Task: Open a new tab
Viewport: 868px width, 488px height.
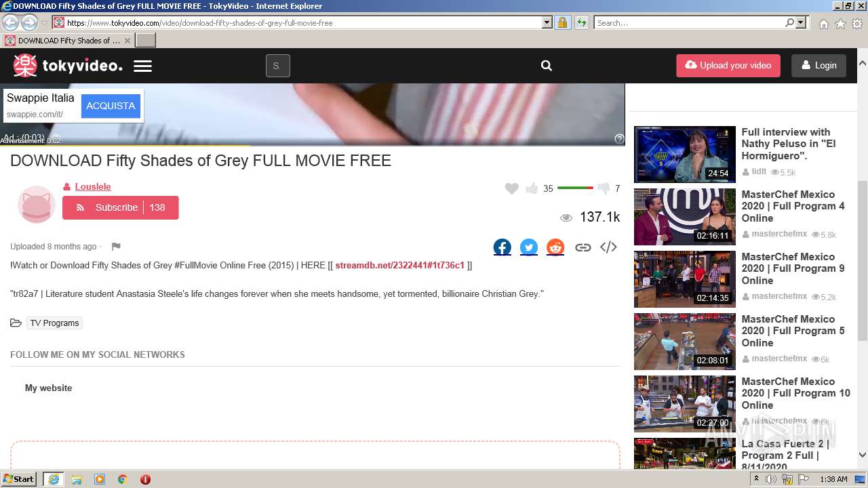Action: point(145,40)
